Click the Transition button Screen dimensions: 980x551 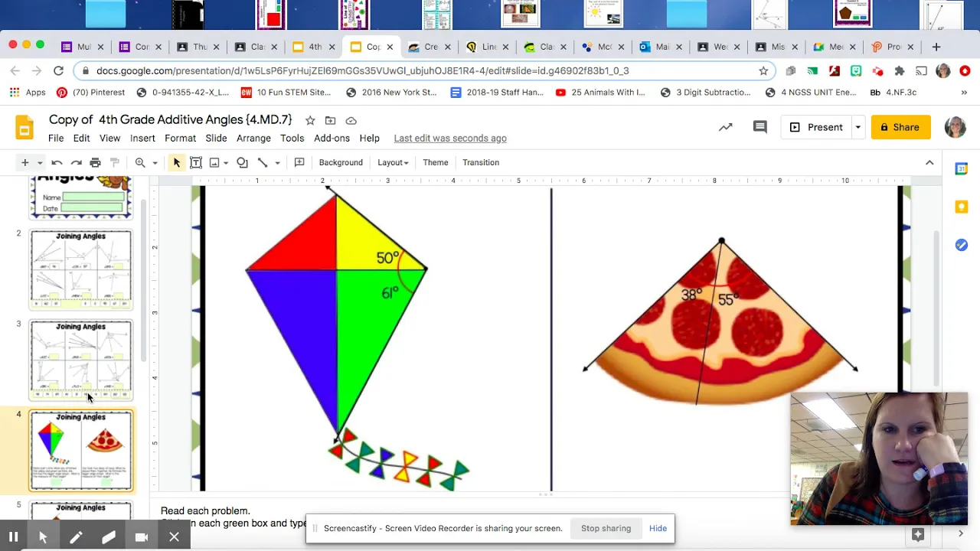(481, 162)
